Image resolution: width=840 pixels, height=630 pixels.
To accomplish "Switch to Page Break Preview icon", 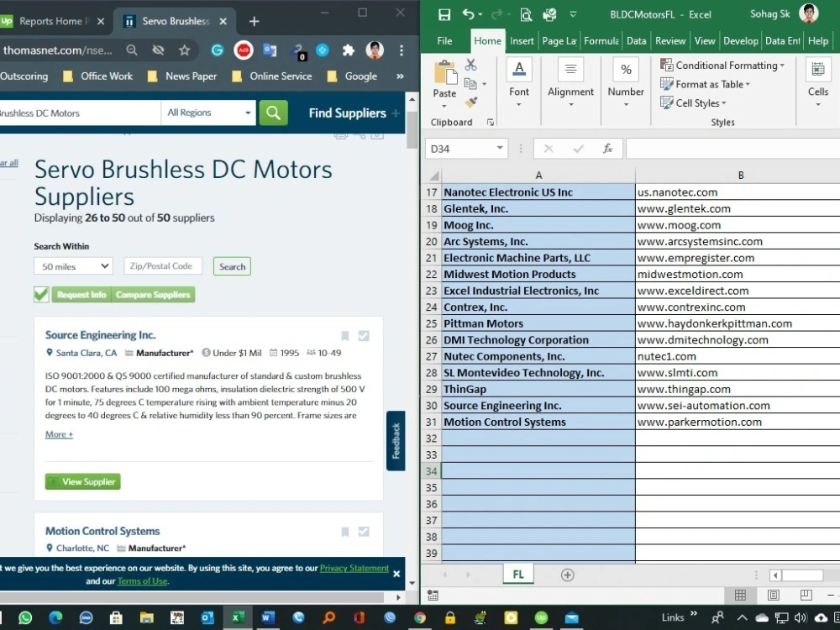I will (x=806, y=596).
